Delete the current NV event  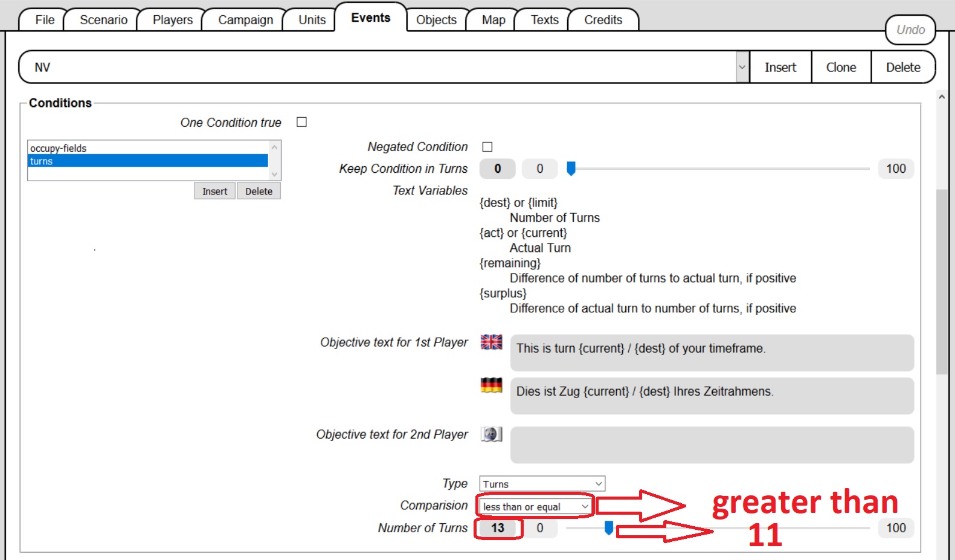point(903,67)
